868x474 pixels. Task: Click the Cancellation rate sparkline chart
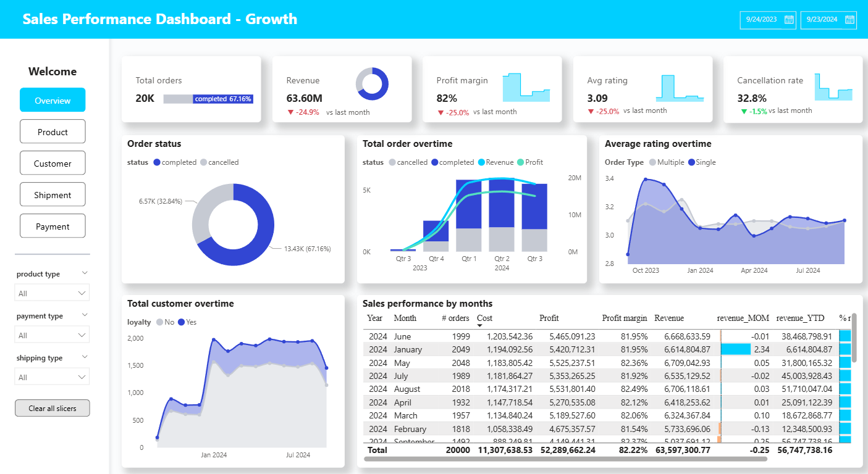833,87
